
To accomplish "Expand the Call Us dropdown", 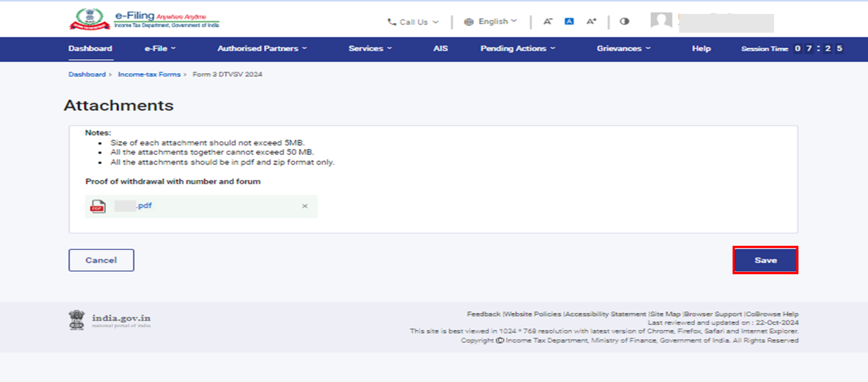I will coord(413,22).
